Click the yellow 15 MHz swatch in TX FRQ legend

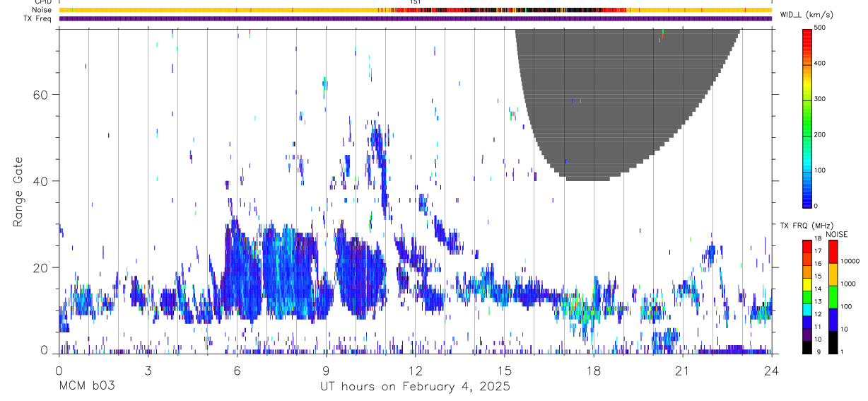click(x=807, y=284)
